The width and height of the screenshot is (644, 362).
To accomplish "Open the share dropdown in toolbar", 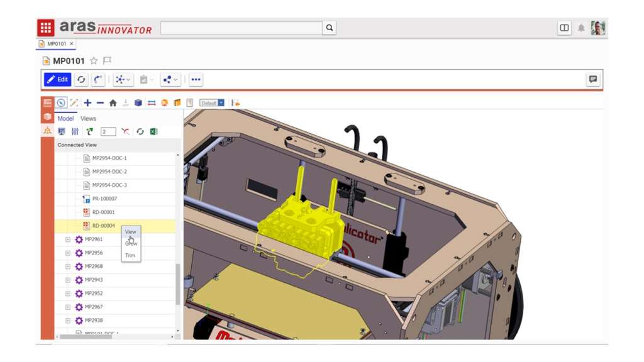I will point(170,80).
